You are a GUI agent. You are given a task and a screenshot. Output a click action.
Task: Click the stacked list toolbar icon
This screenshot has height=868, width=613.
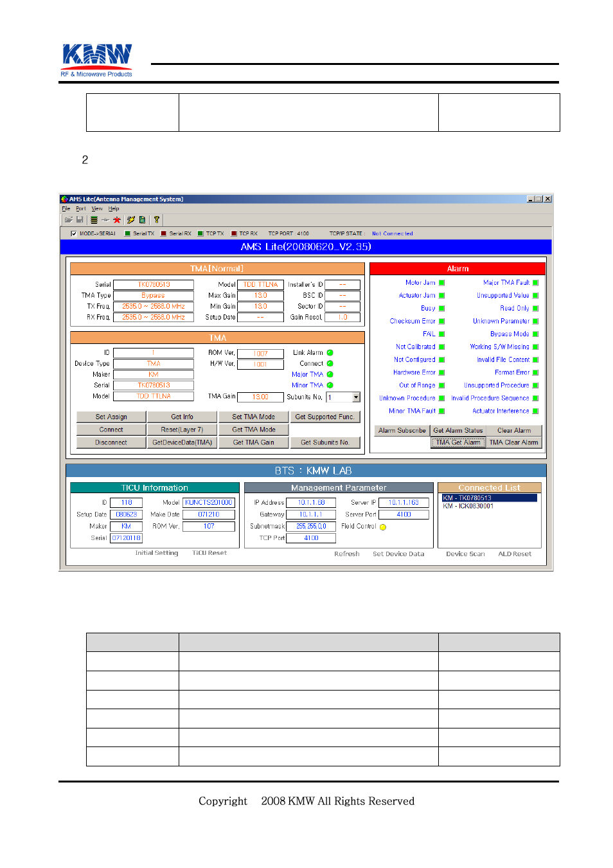(94, 220)
